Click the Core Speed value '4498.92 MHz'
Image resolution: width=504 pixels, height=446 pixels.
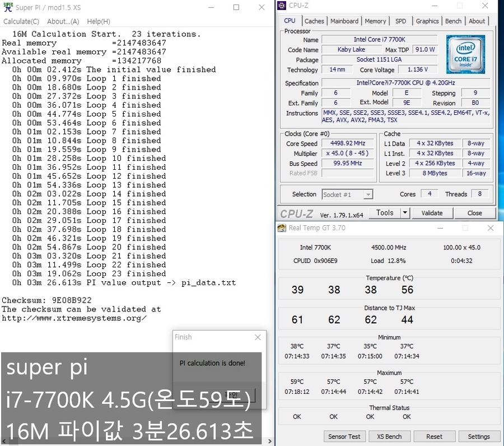point(348,143)
